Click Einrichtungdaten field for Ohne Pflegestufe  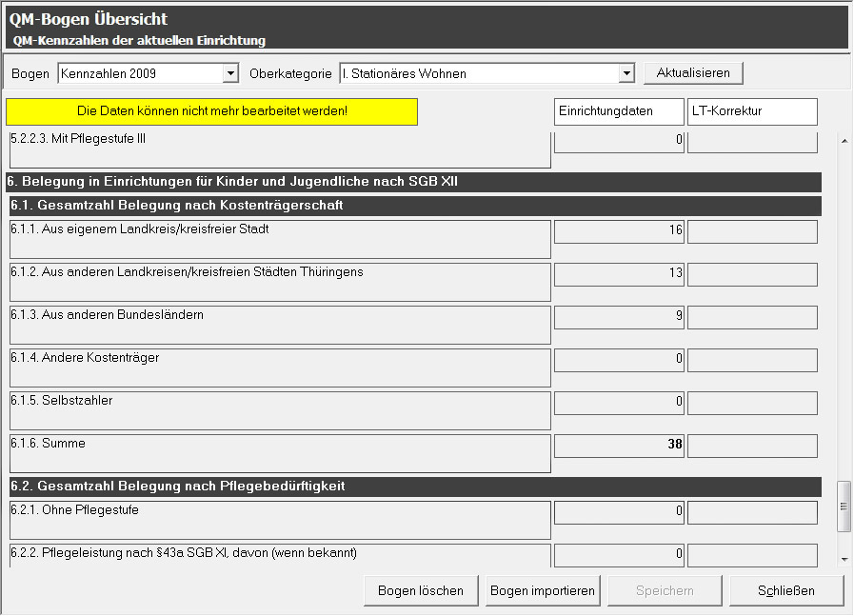tap(619, 512)
